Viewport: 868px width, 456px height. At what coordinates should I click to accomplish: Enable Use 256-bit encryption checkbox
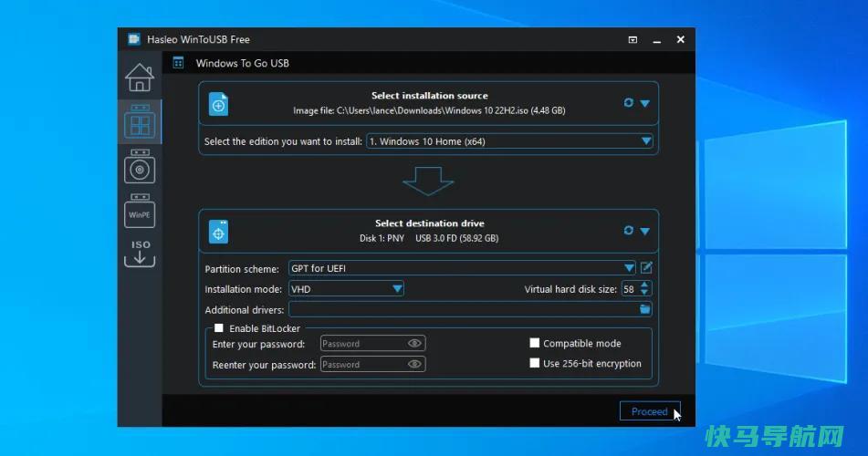tap(534, 363)
